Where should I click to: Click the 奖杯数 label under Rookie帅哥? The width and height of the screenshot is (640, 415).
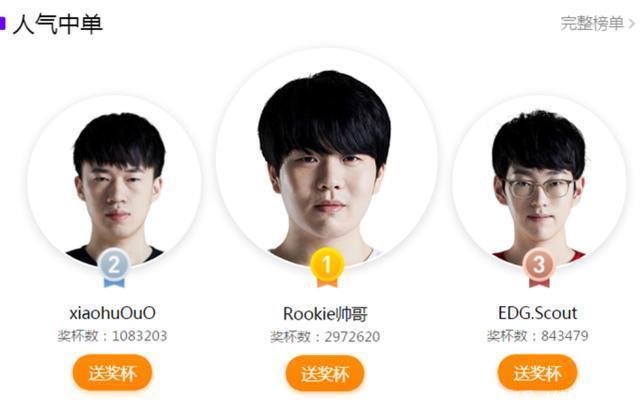(290, 337)
